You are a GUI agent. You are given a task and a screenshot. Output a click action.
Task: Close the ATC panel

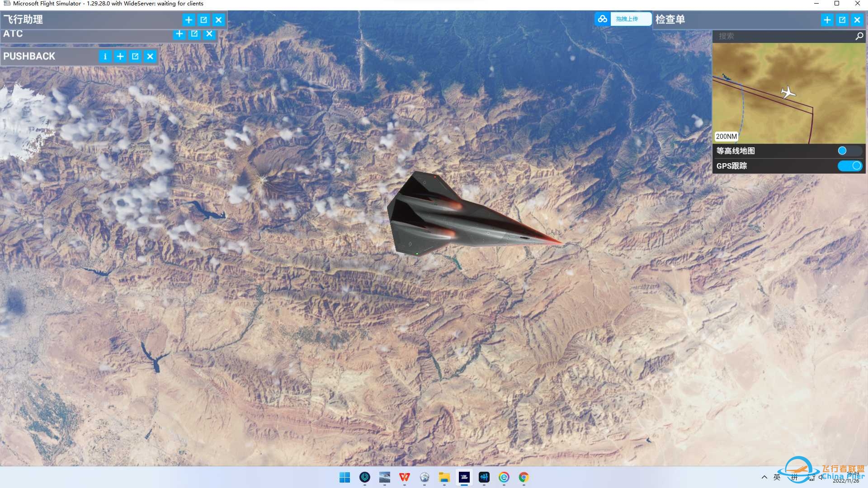[x=209, y=34]
